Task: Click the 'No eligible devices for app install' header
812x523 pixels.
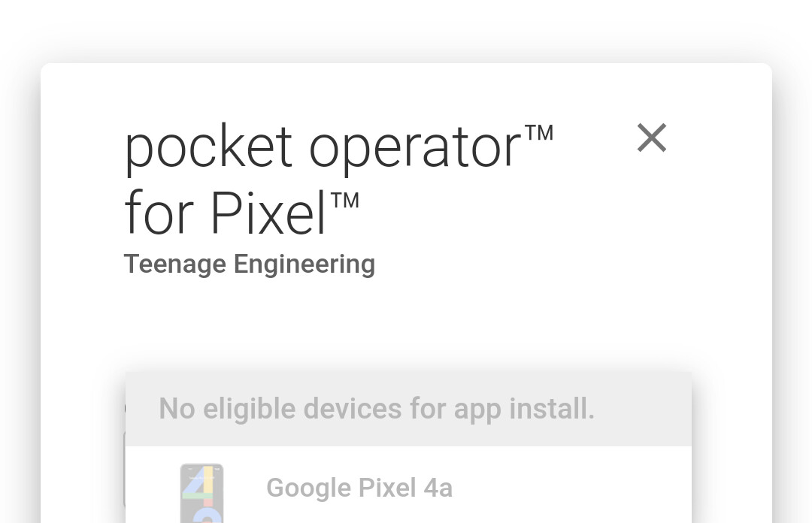Action: [x=377, y=409]
